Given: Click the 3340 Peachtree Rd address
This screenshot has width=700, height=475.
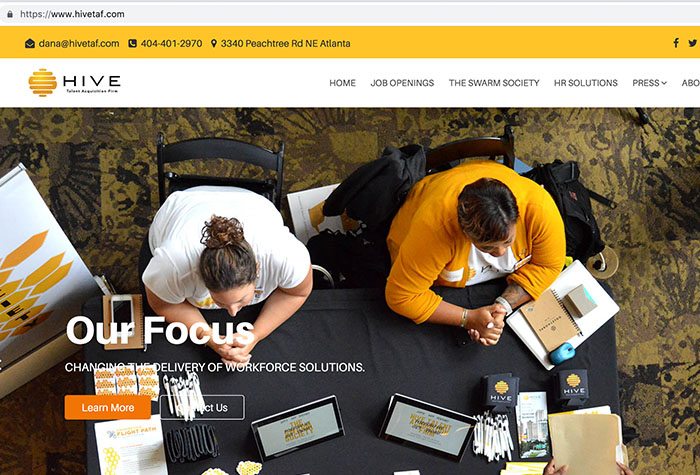Looking at the screenshot, I should click(x=285, y=43).
